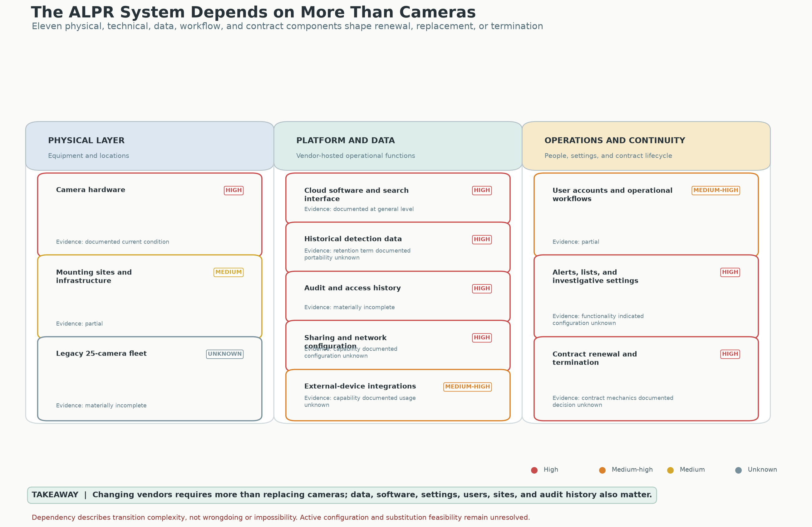Select Legacy 25-camera fleet title
The width and height of the screenshot is (812, 527).
(101, 354)
